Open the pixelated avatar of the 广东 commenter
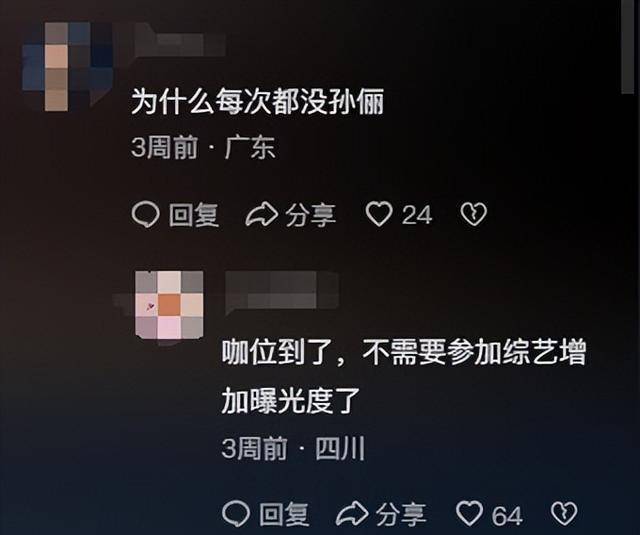The height and width of the screenshot is (535, 640). pos(67,67)
